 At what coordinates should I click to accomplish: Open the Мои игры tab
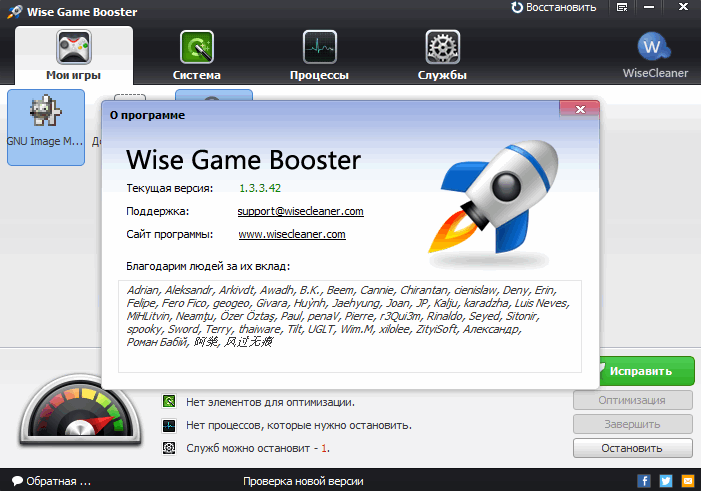pos(74,55)
